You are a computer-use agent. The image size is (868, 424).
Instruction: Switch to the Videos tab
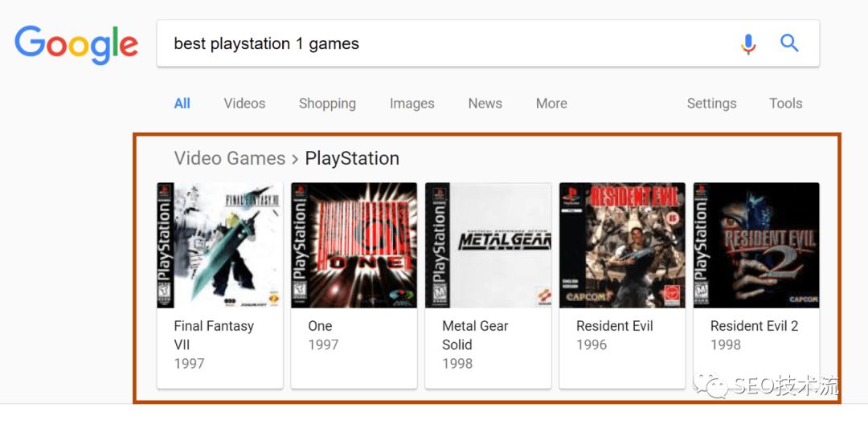(x=244, y=104)
